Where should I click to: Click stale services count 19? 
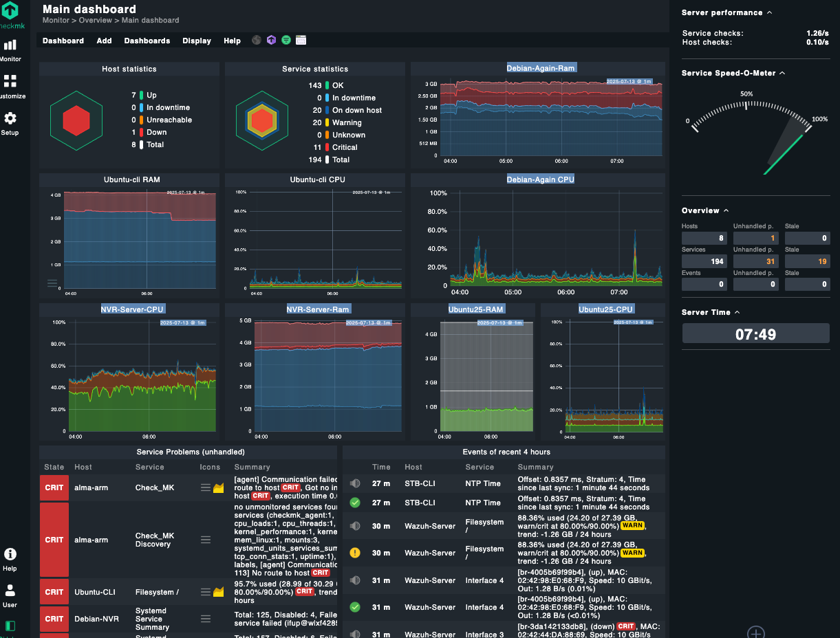(x=808, y=261)
